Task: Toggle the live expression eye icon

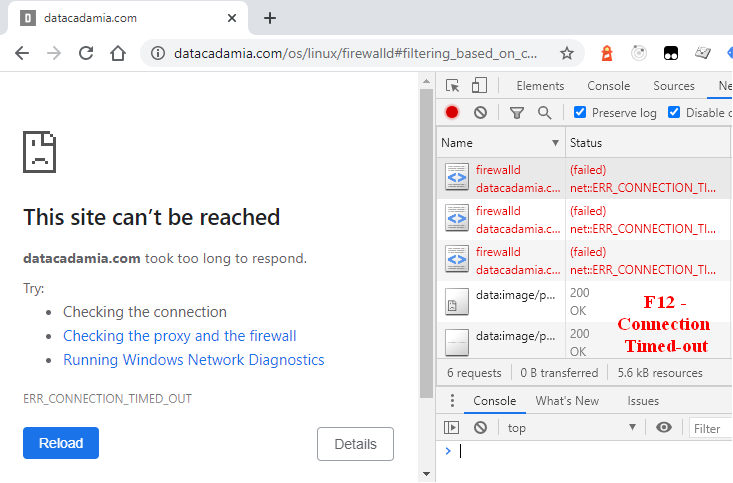Action: point(663,427)
